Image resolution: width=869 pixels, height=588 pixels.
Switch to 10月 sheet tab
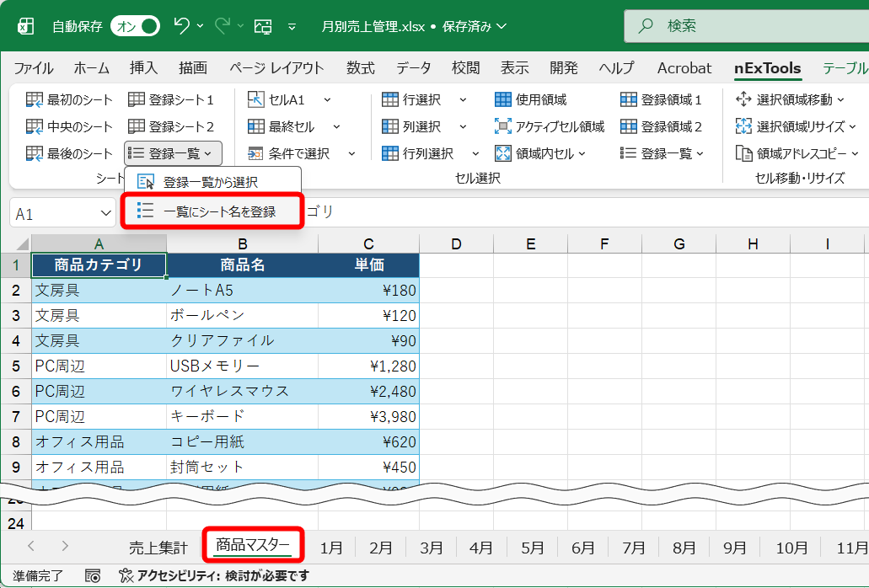click(x=791, y=548)
